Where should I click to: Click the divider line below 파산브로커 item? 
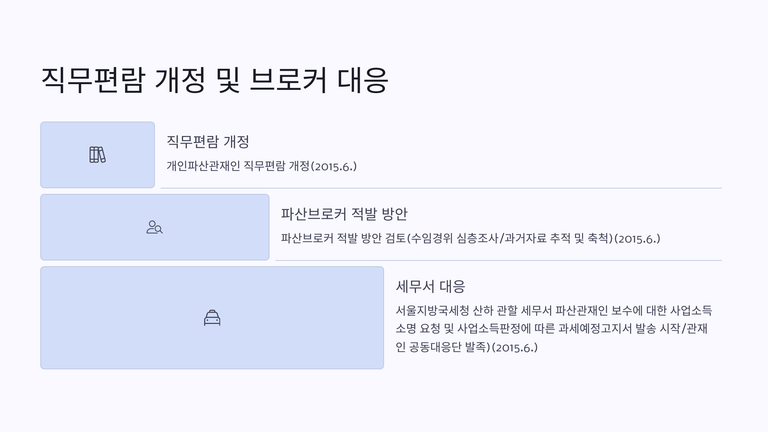click(x=498, y=260)
